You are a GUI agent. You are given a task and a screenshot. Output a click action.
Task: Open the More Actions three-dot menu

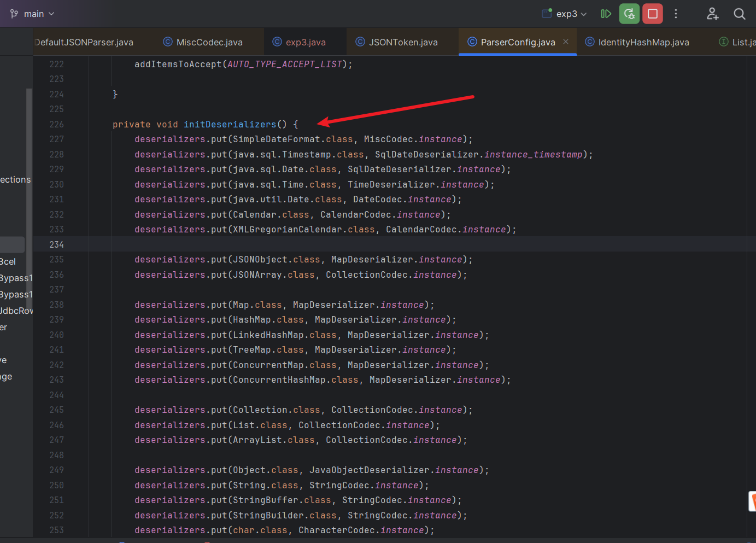676,14
